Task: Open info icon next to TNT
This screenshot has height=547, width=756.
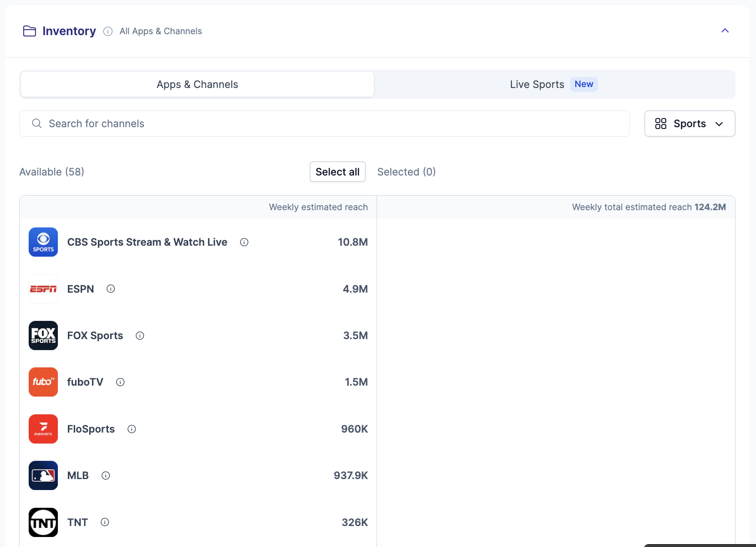Action: pyautogui.click(x=105, y=522)
